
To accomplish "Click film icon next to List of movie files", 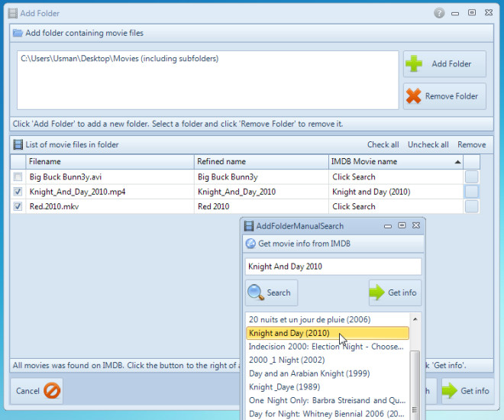I will pyautogui.click(x=18, y=144).
